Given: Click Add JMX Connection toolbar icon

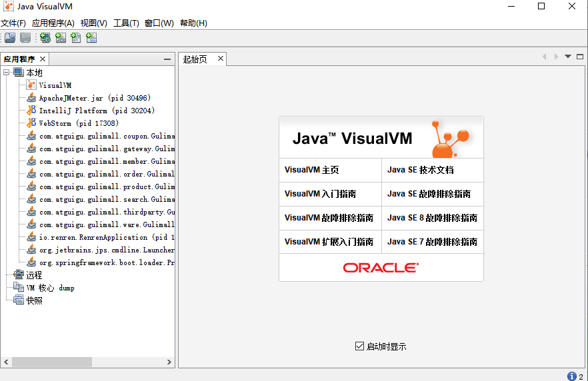Looking at the screenshot, I should [61, 38].
